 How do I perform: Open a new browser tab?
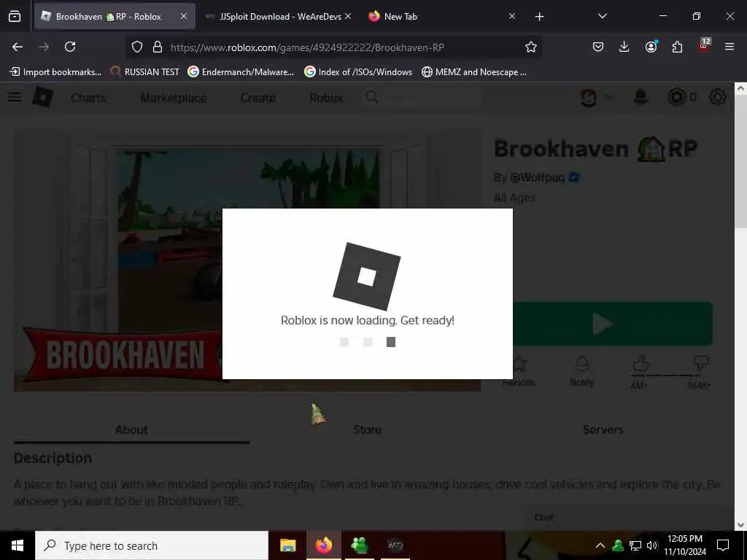pyautogui.click(x=539, y=17)
